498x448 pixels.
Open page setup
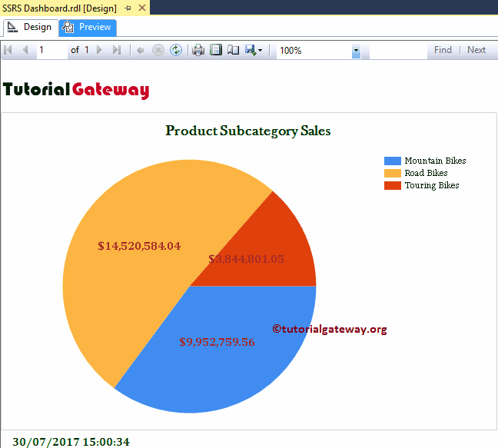click(233, 50)
